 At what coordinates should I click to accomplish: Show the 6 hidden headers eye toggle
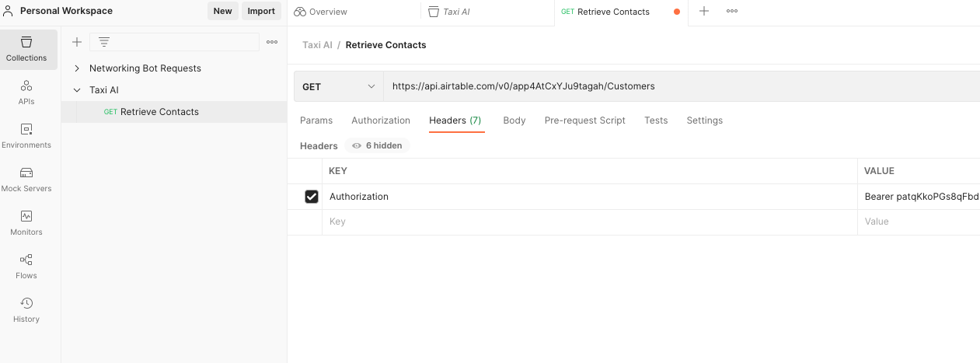point(378,145)
